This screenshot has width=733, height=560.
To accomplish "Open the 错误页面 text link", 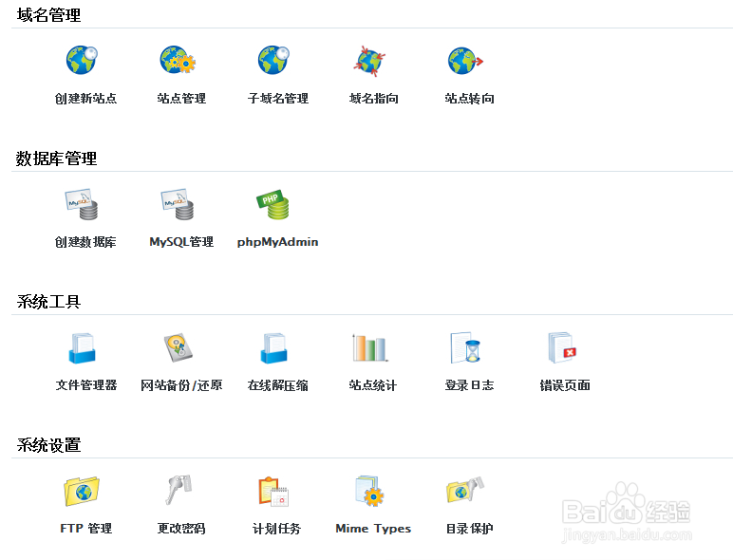I will point(565,385).
